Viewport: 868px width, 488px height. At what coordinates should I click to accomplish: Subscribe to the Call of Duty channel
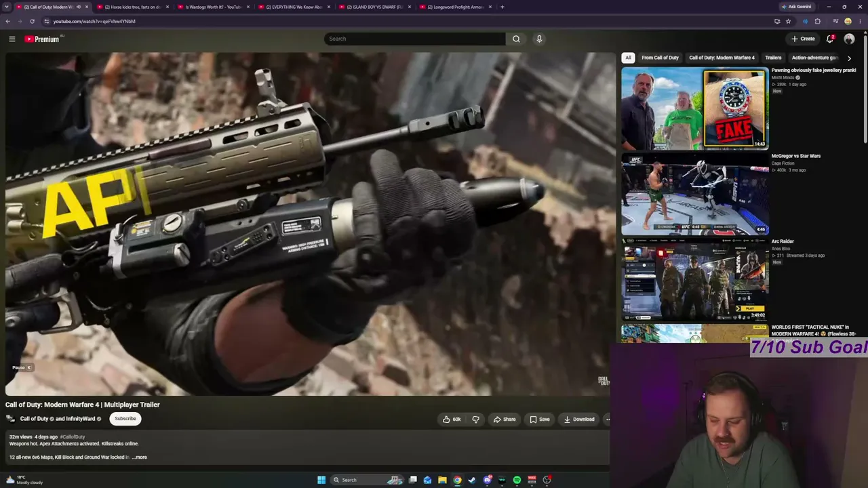[125, 419]
